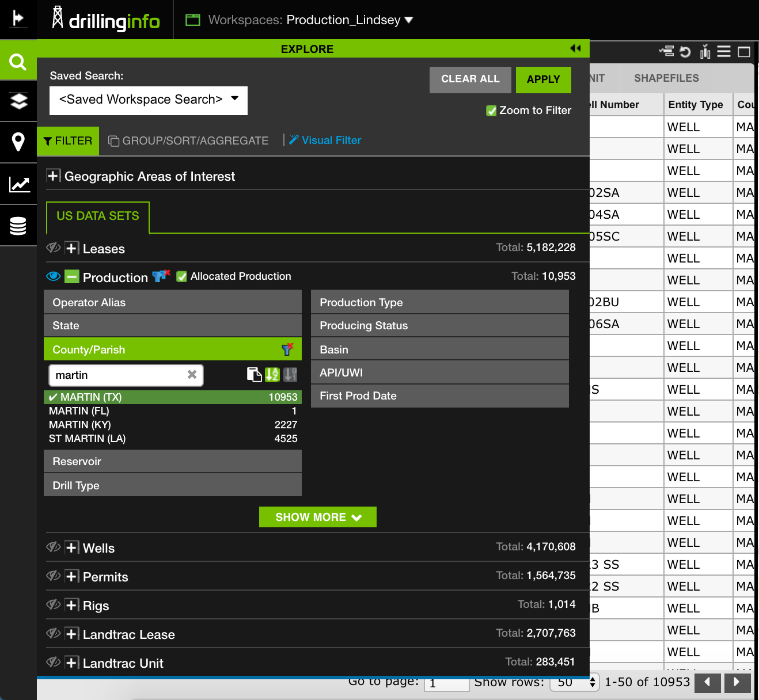Click the SHOW MORE button
The height and width of the screenshot is (700, 759).
318,517
